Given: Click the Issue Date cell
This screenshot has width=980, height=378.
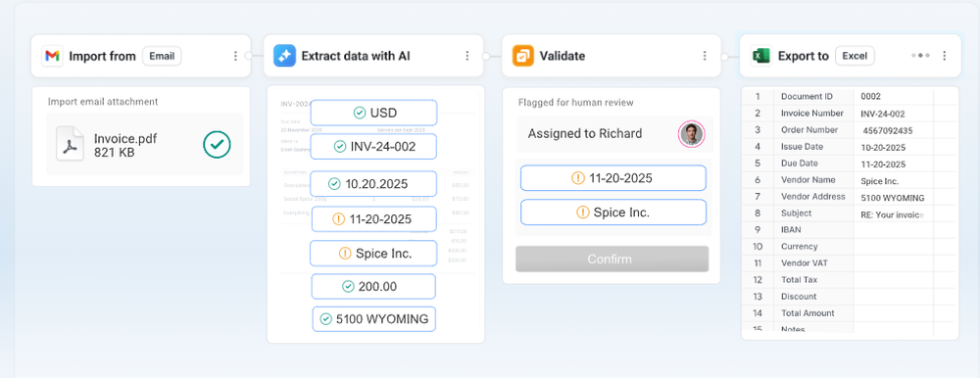Looking at the screenshot, I should tap(813, 146).
